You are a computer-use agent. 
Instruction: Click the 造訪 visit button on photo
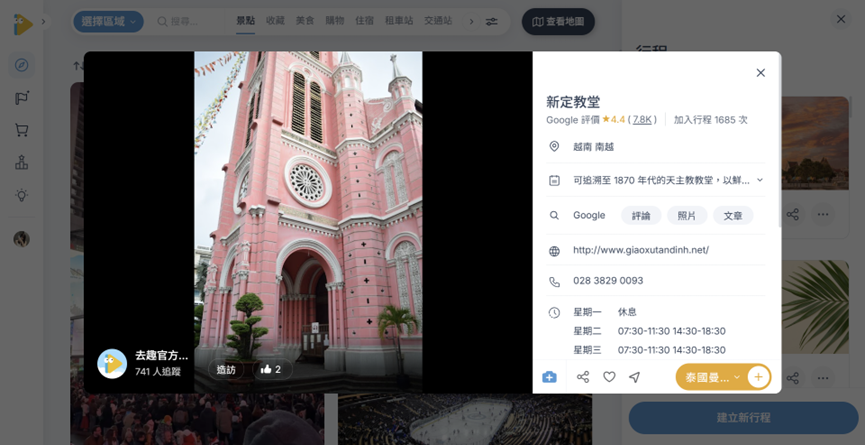[x=226, y=369]
